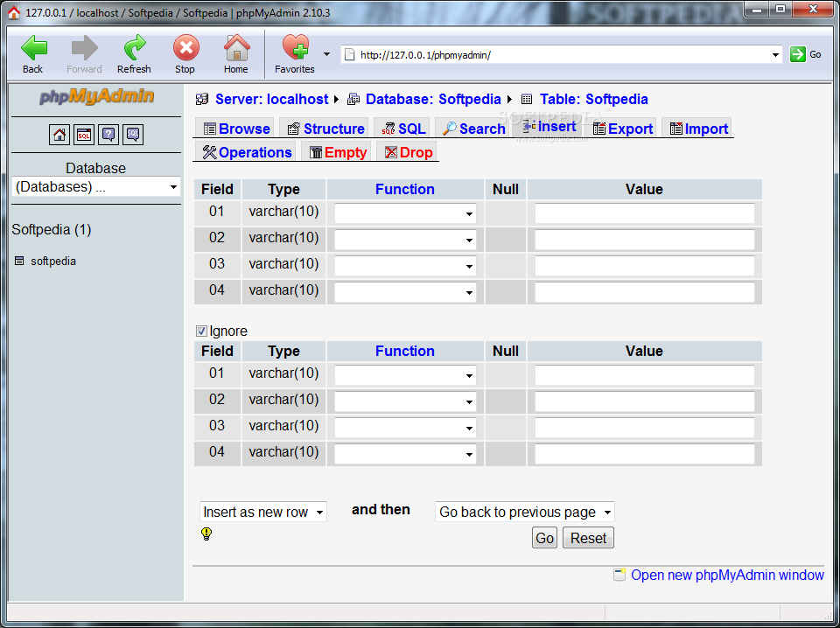The height and width of the screenshot is (628, 840).
Task: Click the Drop table tab
Action: click(409, 152)
